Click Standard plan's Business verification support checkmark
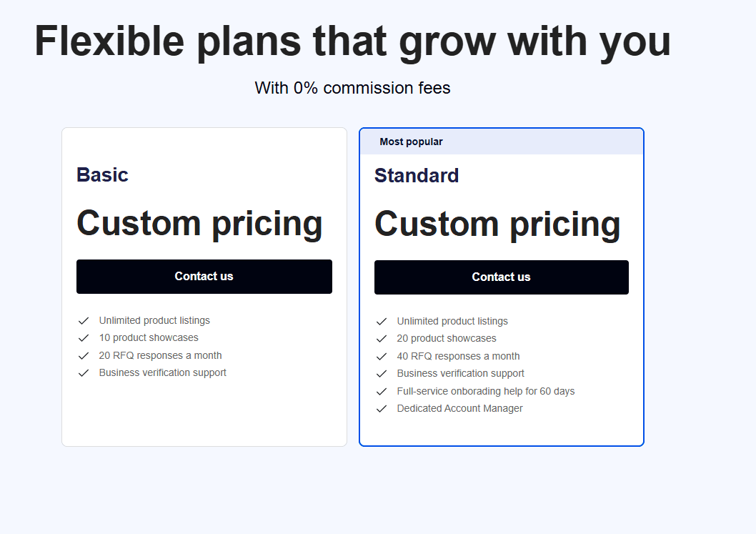756x534 pixels. (x=382, y=373)
